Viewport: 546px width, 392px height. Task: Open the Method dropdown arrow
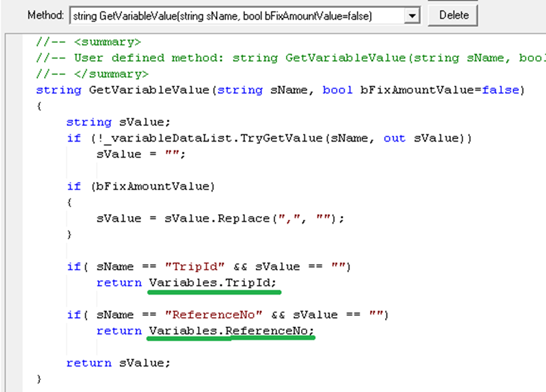(412, 16)
